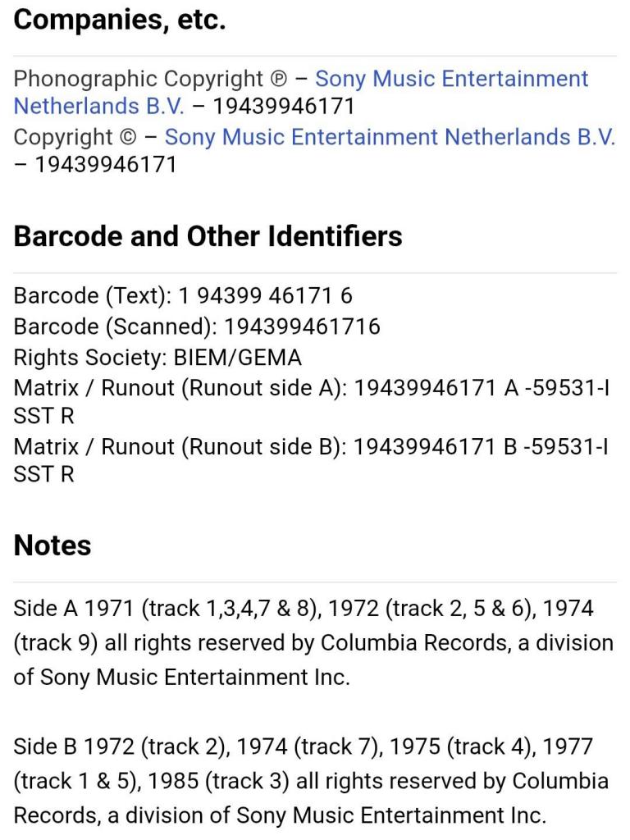Click 'SST R' text under Runout side A
The image size is (630, 840).
point(44,416)
